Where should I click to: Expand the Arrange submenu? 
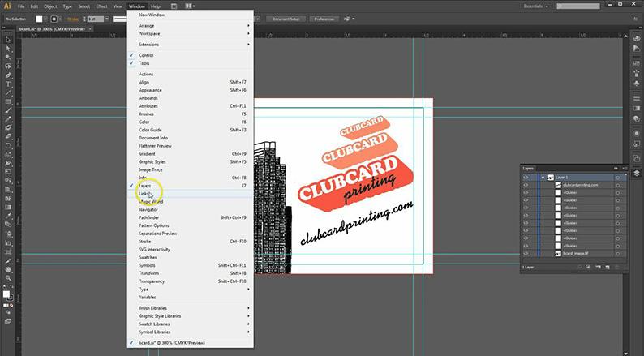coord(190,25)
